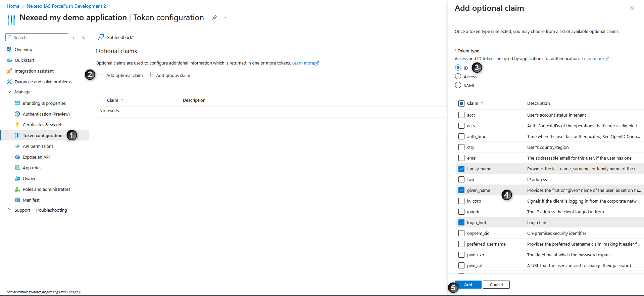The image size is (644, 296).
Task: Click Add groups claim command
Action: (169, 75)
